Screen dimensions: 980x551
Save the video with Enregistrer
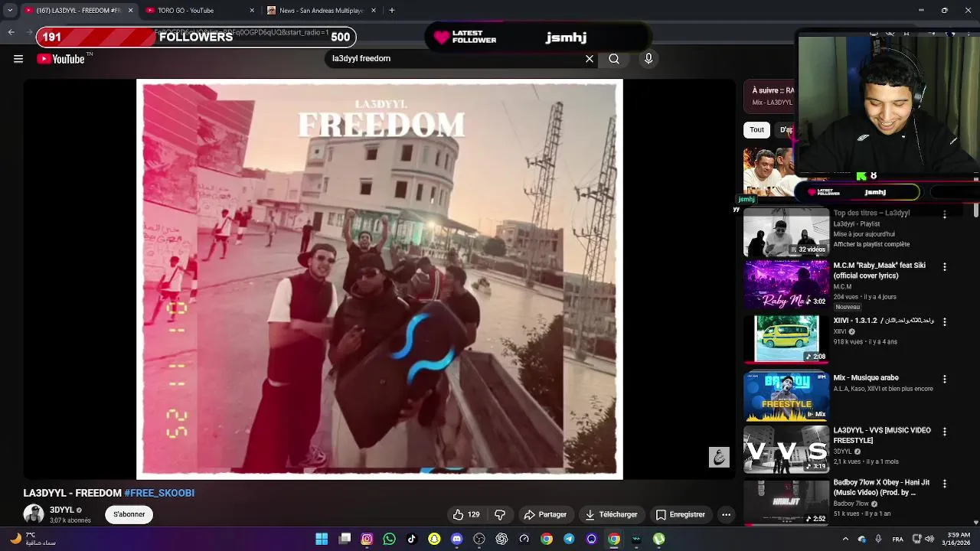click(681, 515)
